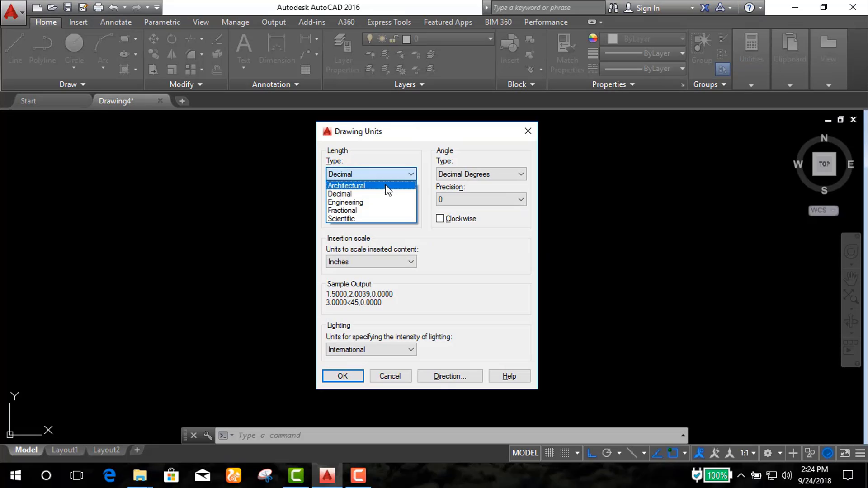The width and height of the screenshot is (868, 488).
Task: Click the Customize wrench icon on command line
Action: point(208,435)
